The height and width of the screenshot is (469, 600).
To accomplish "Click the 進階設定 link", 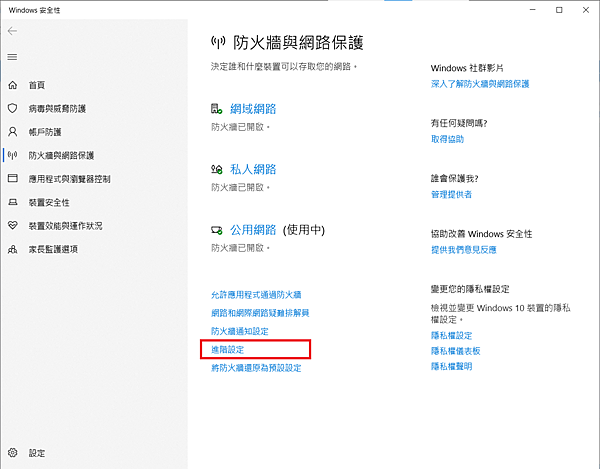I will pyautogui.click(x=228, y=349).
